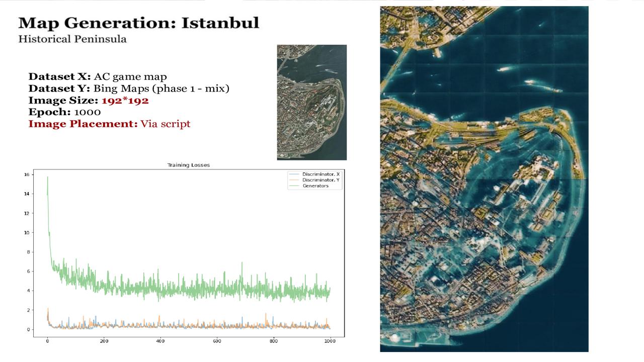Click the x-axis tick label '1000'
The height and width of the screenshot is (362, 644).
pyautogui.click(x=330, y=341)
